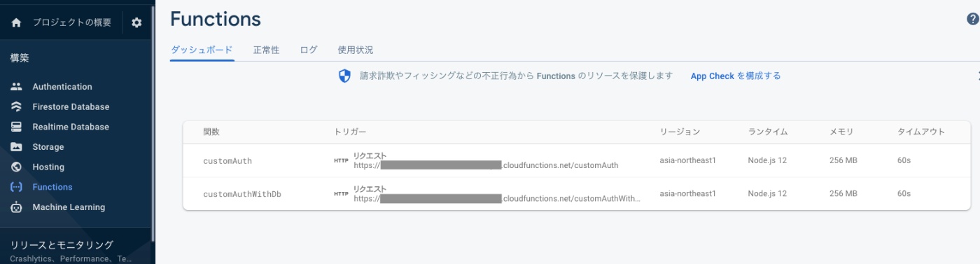Viewport: 980px width, 264px height.
Task: Click App Check を構成する link
Action: (x=736, y=76)
